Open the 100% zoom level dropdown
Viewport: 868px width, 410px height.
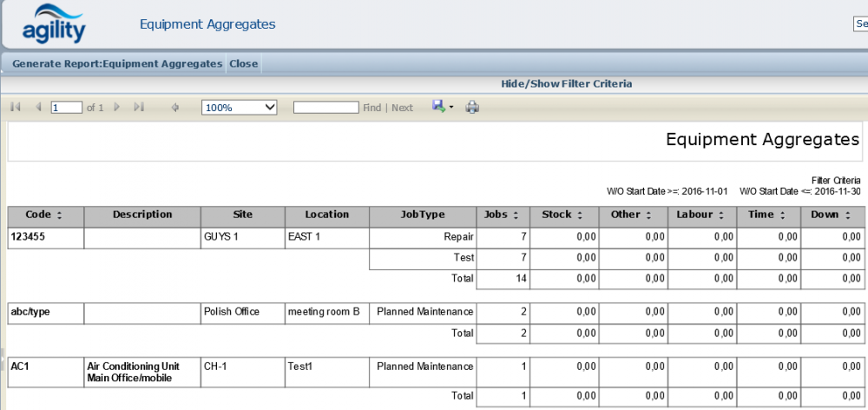coord(239,107)
